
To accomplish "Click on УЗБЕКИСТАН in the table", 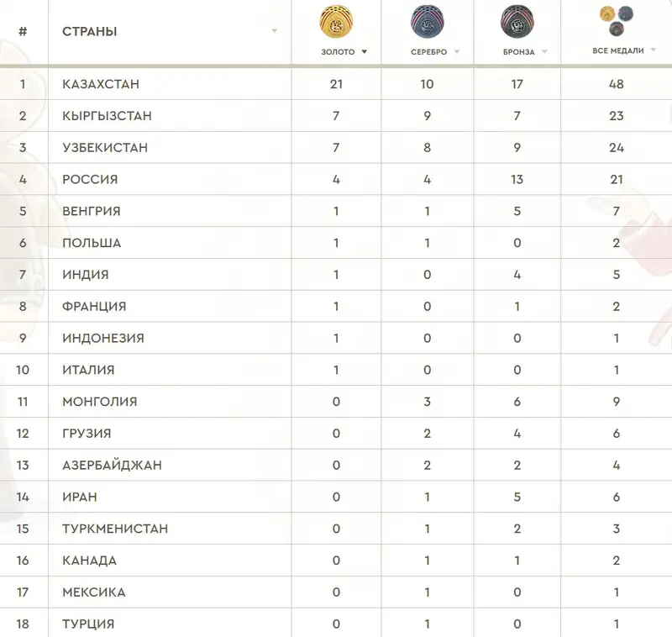I will (105, 148).
